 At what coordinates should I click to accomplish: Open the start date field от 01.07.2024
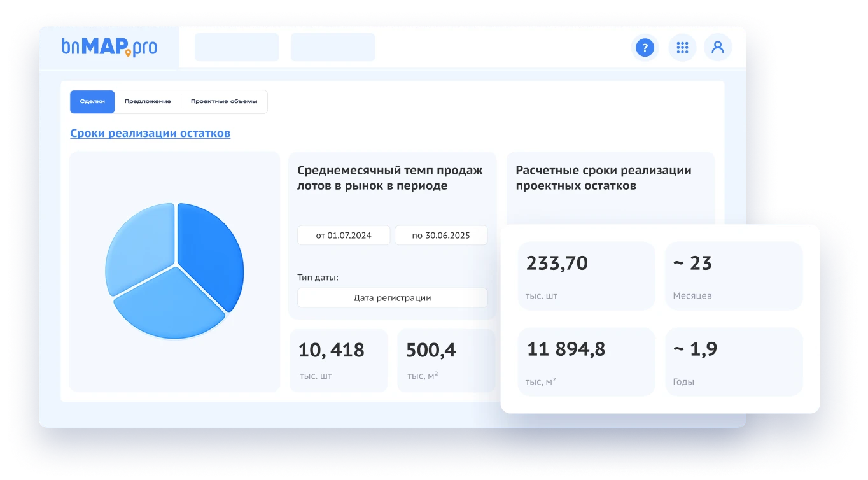344,235
